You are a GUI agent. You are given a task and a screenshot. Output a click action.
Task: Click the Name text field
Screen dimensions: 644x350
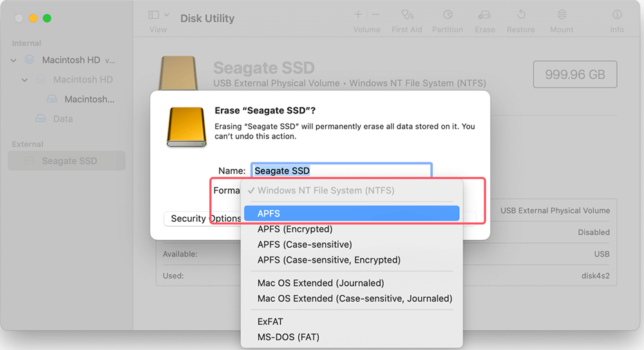coord(341,171)
